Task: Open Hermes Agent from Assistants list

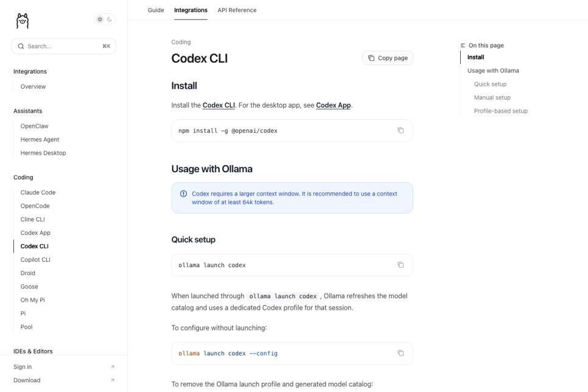Action: (x=40, y=139)
